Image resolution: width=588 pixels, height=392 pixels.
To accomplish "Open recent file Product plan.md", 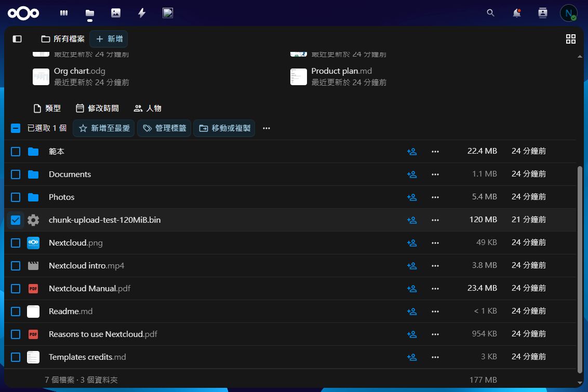I will 339,76.
